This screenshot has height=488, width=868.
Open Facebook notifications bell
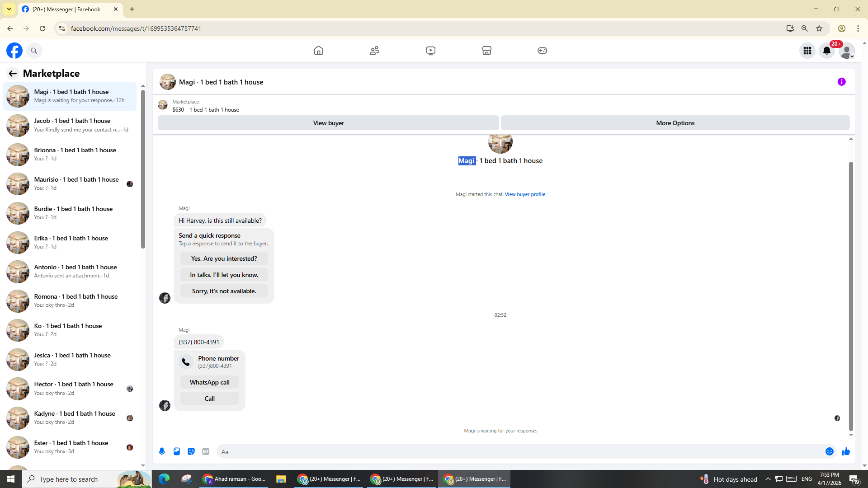click(826, 51)
